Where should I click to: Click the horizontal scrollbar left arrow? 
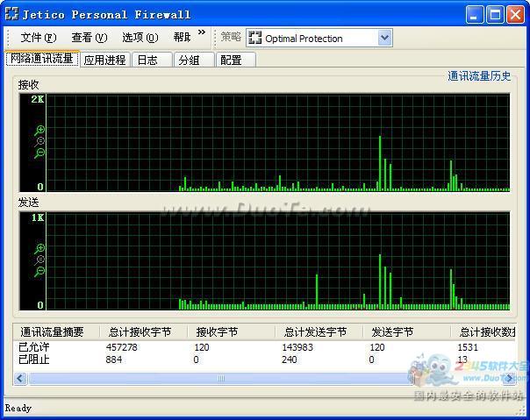coord(21,379)
